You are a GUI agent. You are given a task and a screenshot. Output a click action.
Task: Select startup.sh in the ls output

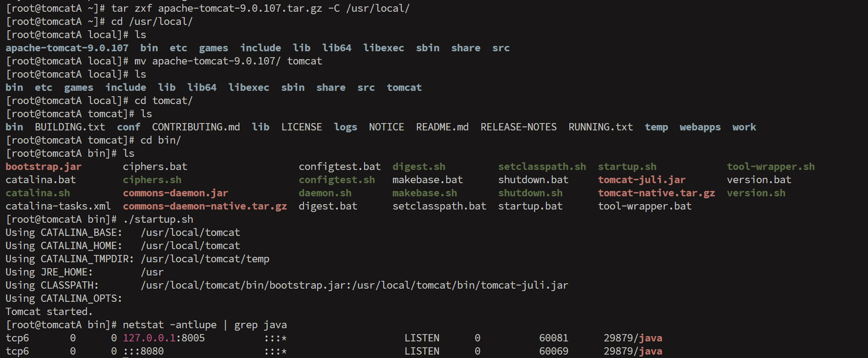click(627, 167)
